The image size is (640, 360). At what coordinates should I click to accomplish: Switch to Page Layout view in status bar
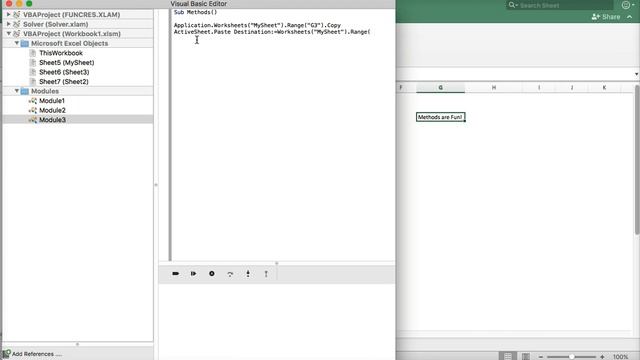point(526,356)
